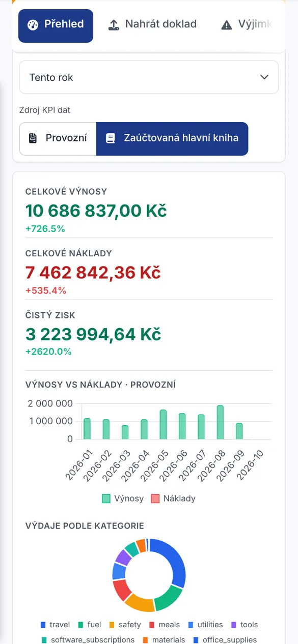Click the VÝDAJE PODLE KATEGORIE heading
Viewport: 298px width, 644px height.
[x=85, y=526]
